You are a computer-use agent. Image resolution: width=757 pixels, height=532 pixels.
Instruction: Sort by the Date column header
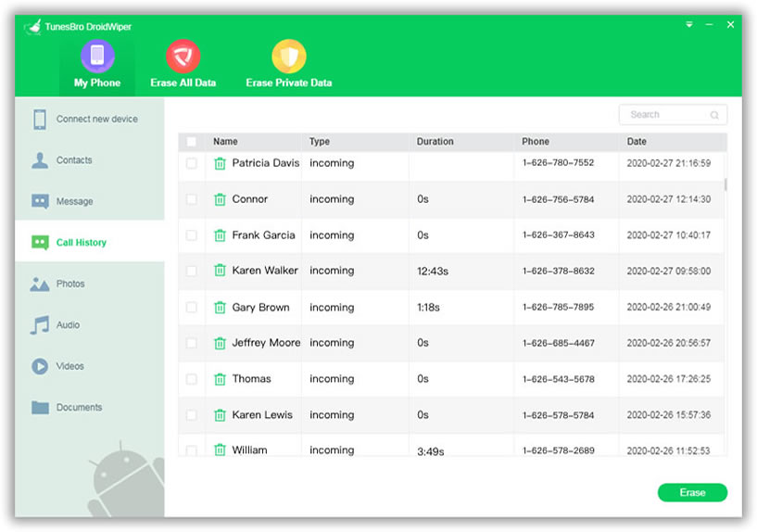(x=637, y=142)
